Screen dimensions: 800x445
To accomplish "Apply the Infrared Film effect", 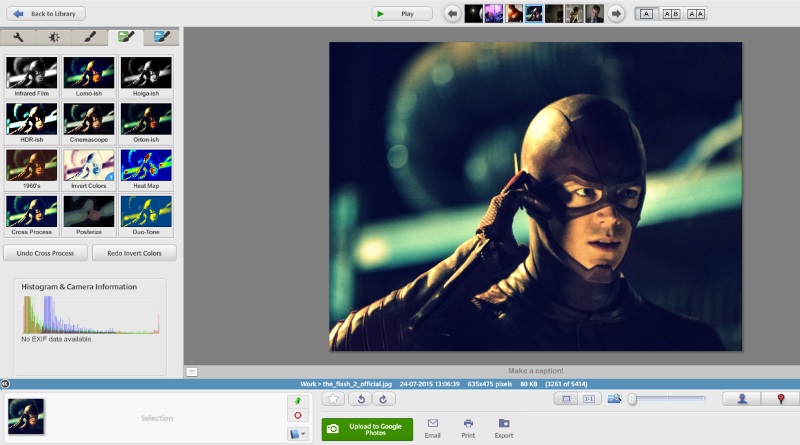I will click(x=32, y=77).
